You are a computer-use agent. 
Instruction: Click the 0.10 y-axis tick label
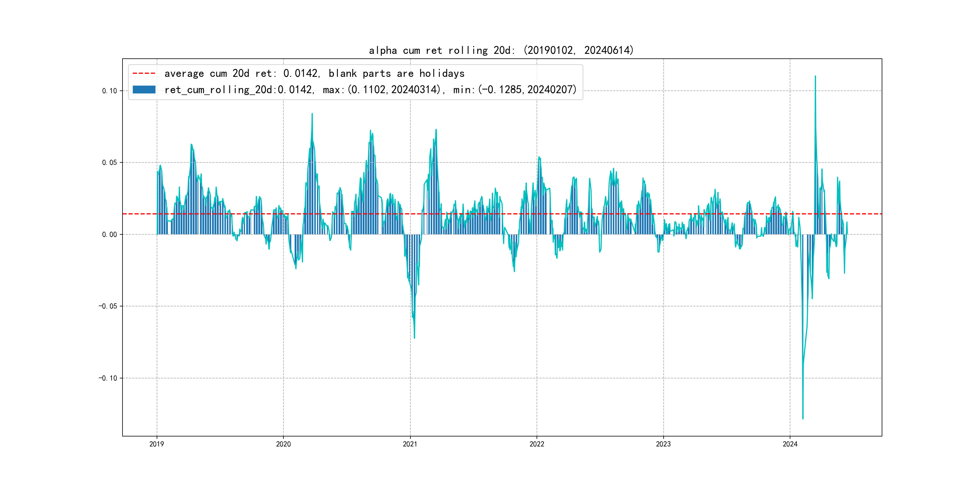109,91
